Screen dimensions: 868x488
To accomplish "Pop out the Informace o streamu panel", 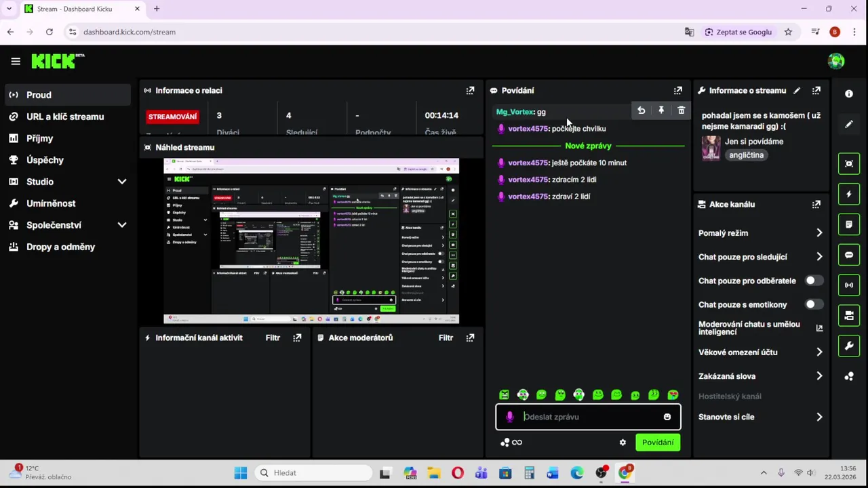I will (x=816, y=90).
